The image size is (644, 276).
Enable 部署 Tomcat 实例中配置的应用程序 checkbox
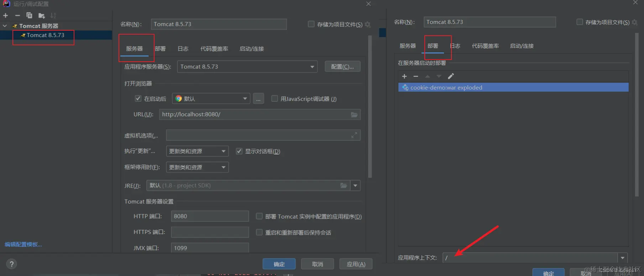(x=259, y=216)
